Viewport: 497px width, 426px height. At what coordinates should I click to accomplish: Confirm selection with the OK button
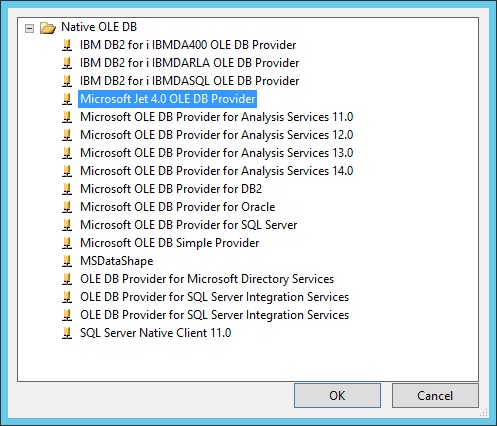(337, 396)
